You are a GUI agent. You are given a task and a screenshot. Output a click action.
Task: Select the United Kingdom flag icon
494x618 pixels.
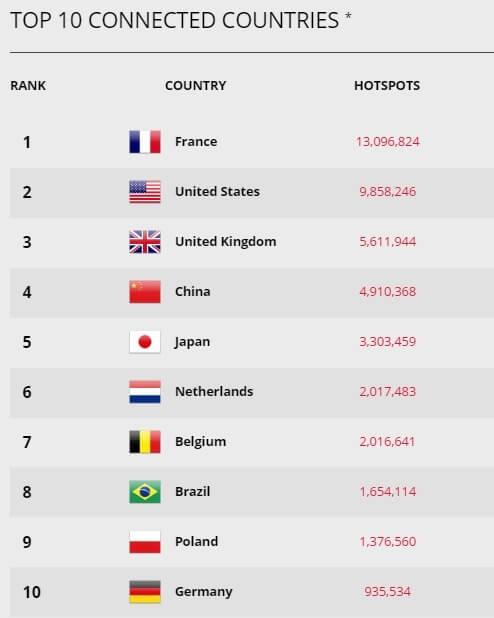pyautogui.click(x=145, y=242)
